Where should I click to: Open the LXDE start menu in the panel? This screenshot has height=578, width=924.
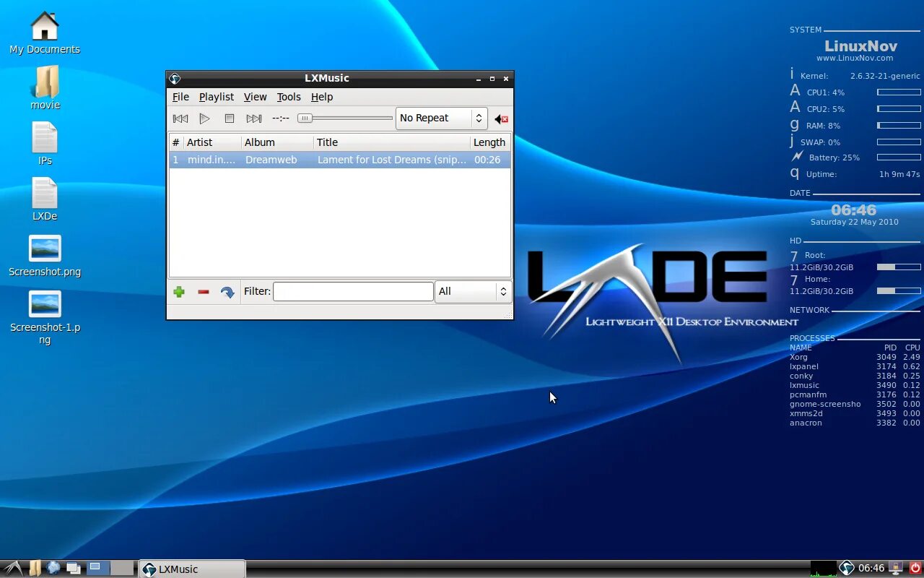tap(13, 569)
